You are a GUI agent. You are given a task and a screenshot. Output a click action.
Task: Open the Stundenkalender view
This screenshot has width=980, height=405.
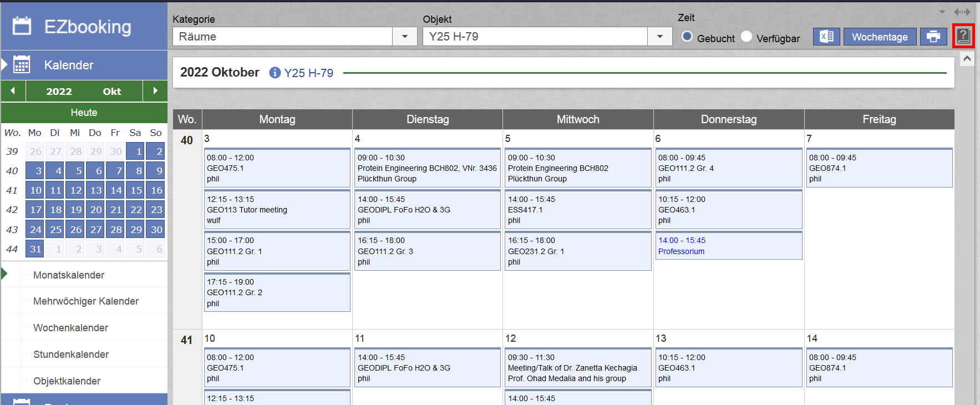point(71,355)
